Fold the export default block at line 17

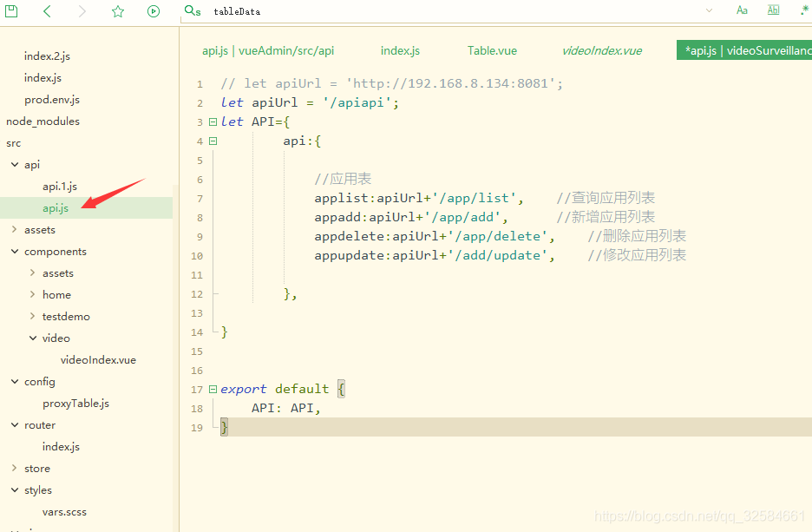coord(213,389)
